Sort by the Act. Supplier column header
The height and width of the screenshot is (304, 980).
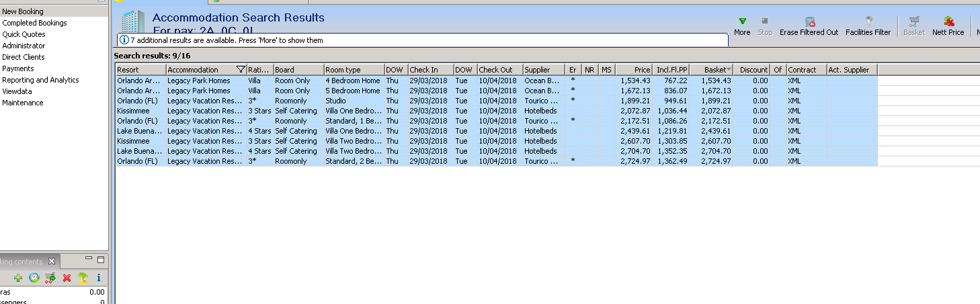852,70
